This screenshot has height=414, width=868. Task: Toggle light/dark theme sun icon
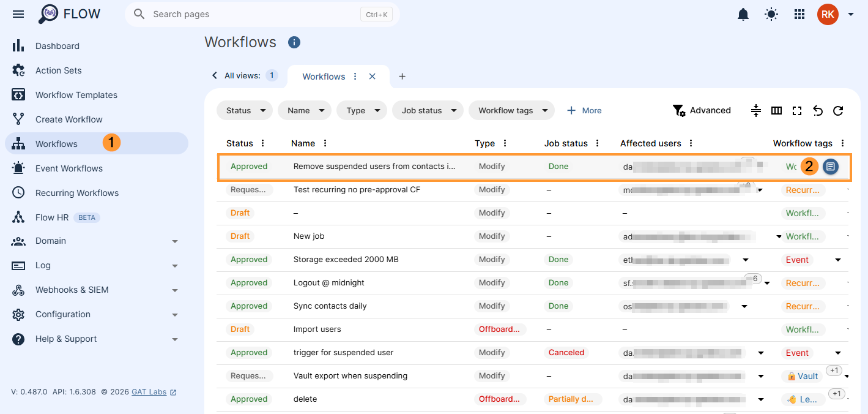click(771, 14)
